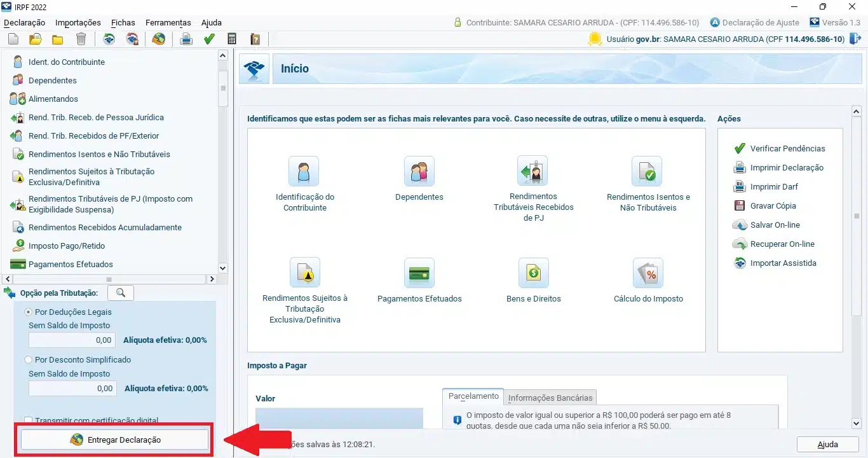Open the Pagamentos Efetuados card icon
The height and width of the screenshot is (458, 868).
pyautogui.click(x=419, y=274)
